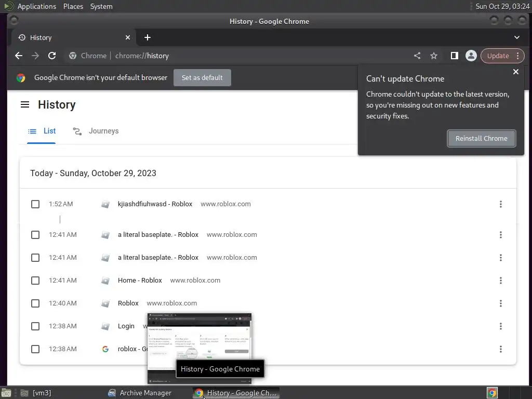Open the Login history link
532x399 pixels.
[x=126, y=326]
